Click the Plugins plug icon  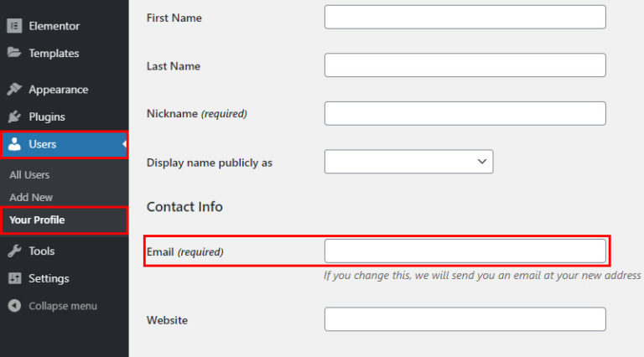14,116
